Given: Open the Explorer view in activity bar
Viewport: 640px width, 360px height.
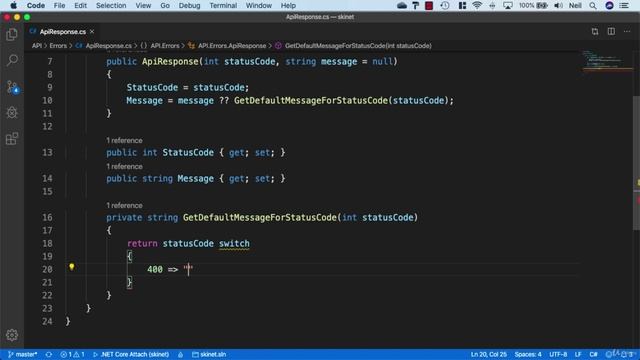Looking at the screenshot, I should point(12,35).
